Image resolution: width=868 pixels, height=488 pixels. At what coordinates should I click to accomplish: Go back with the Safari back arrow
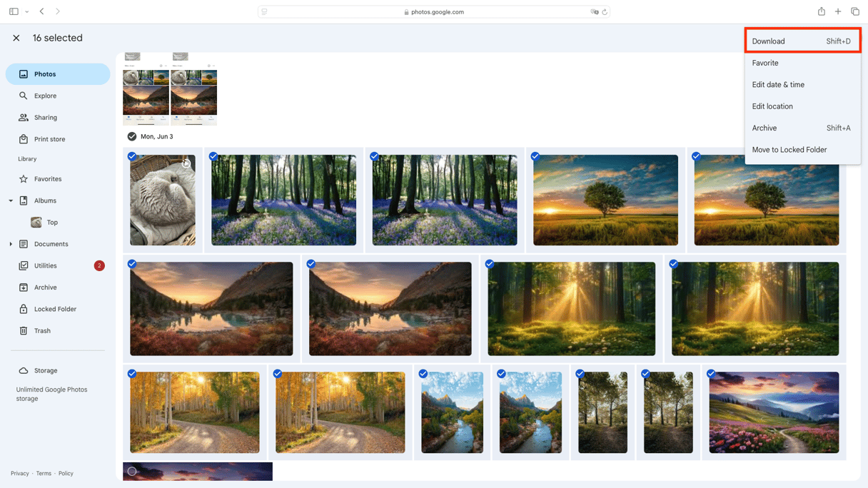coord(42,11)
